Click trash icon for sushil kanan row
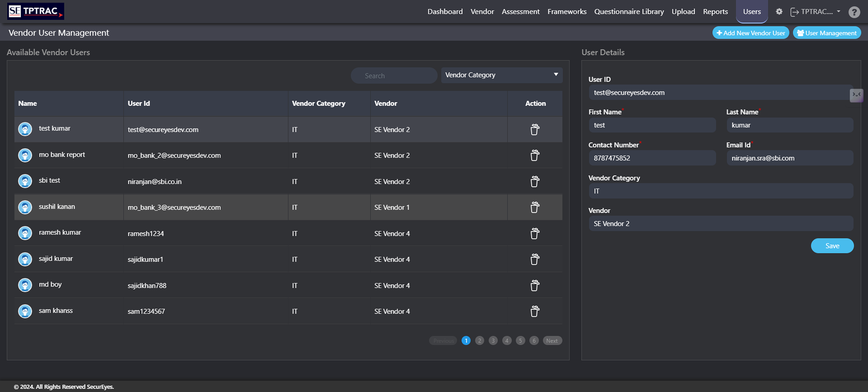This screenshot has width=868, height=392. pyautogui.click(x=535, y=207)
